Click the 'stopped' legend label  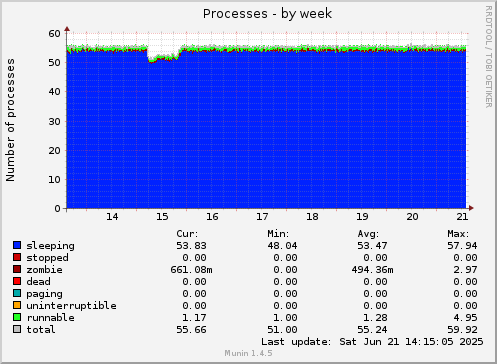point(47,258)
